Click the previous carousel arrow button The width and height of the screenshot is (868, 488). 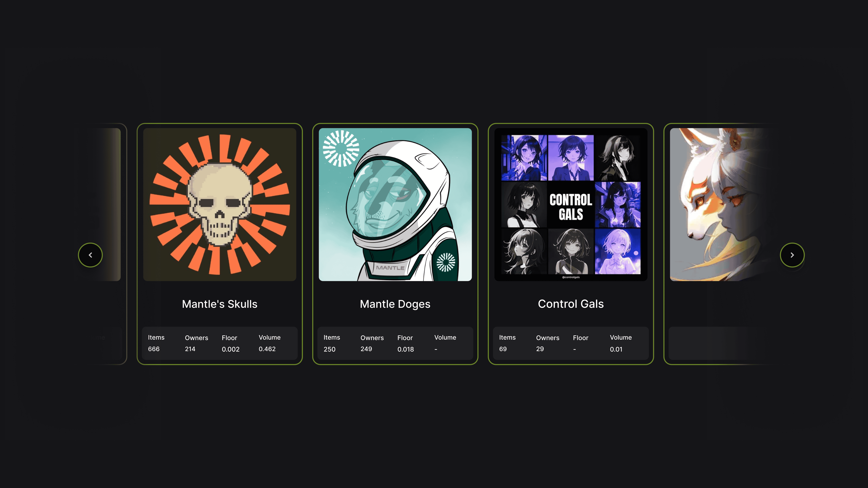(90, 255)
